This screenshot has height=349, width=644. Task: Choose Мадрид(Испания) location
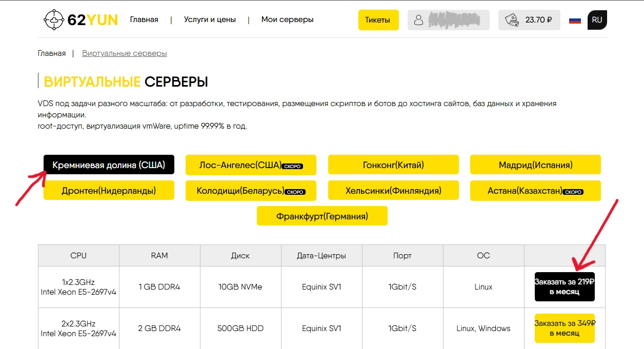[535, 165]
